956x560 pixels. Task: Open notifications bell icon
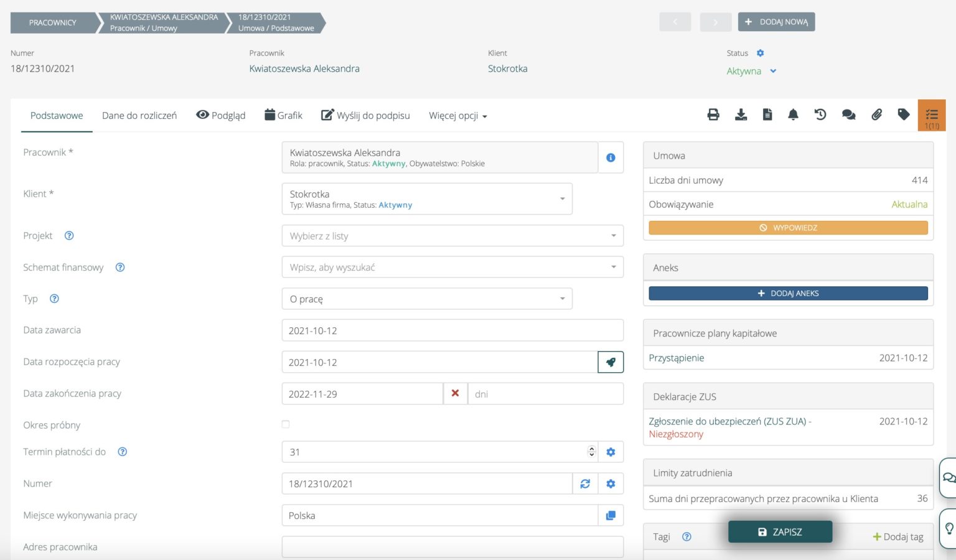coord(793,114)
